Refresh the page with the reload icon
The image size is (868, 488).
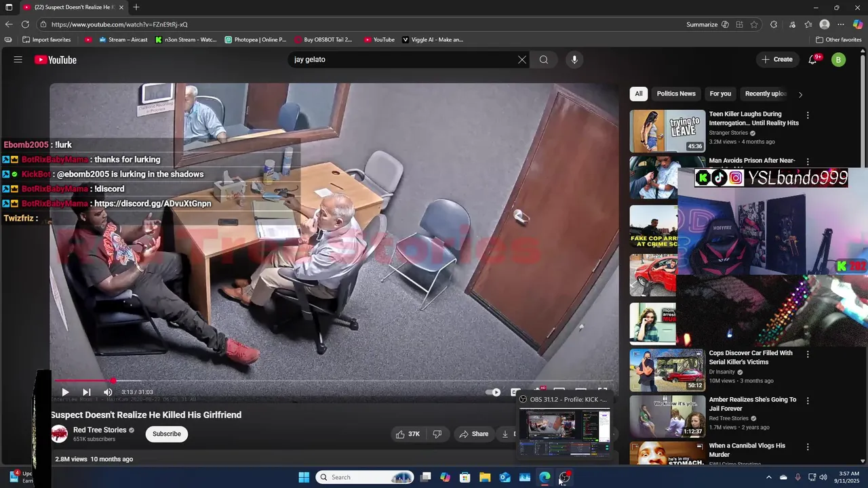[25, 24]
